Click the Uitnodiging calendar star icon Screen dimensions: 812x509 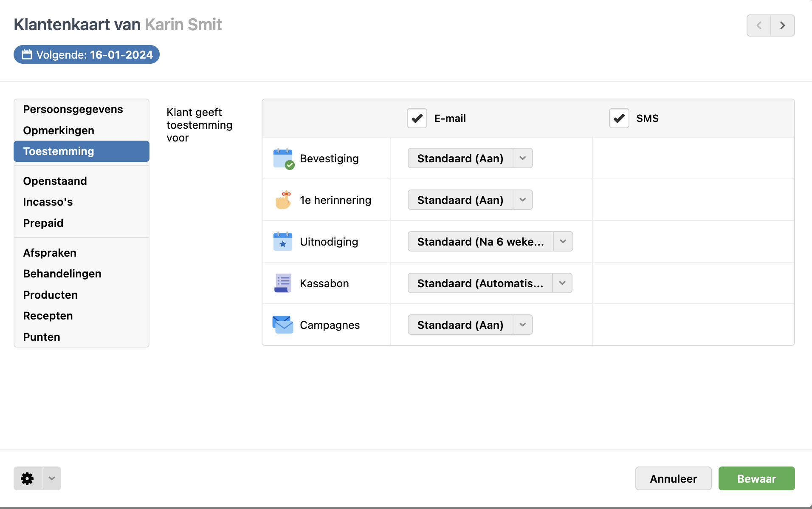[283, 241]
